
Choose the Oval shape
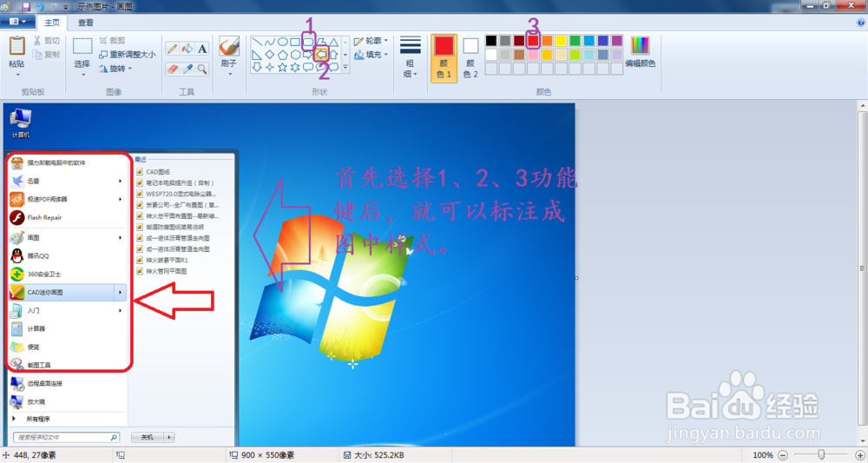282,42
